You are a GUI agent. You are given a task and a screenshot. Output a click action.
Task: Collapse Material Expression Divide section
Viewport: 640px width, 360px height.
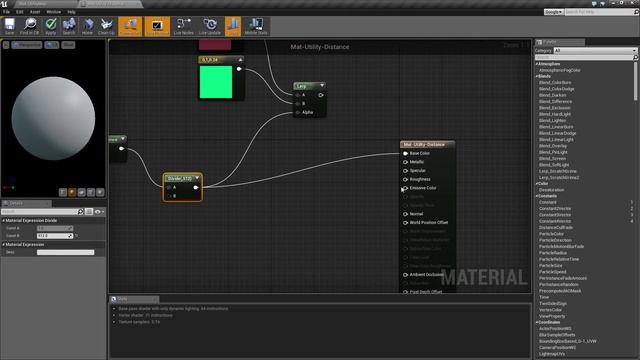click(4, 220)
